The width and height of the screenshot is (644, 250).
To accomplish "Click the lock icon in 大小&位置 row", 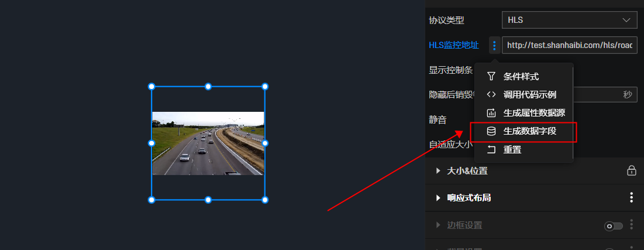I will click(x=632, y=170).
